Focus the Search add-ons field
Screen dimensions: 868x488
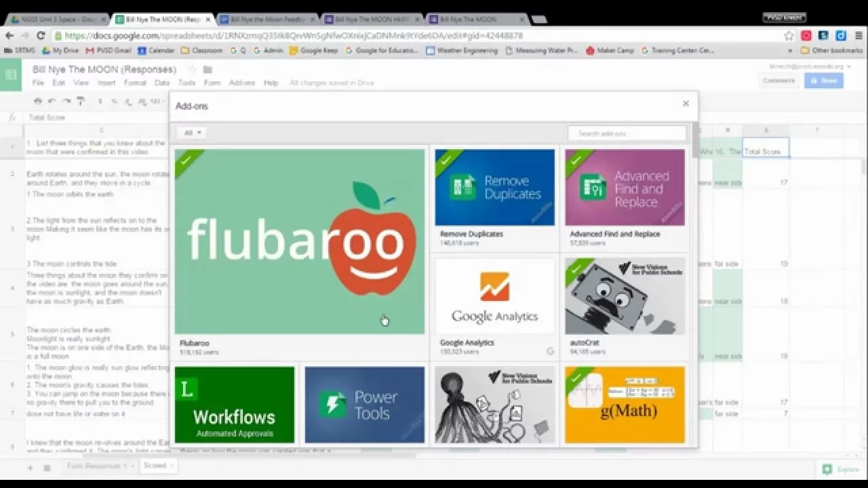(627, 134)
